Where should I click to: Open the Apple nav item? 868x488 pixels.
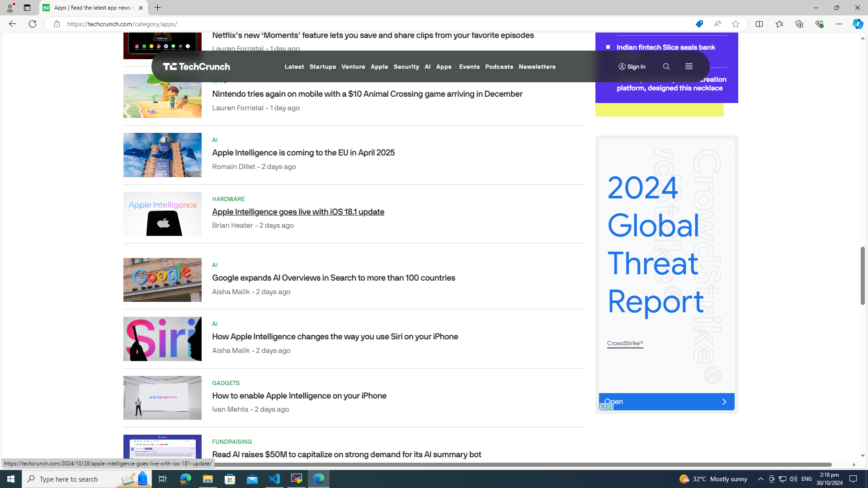pyautogui.click(x=379, y=67)
